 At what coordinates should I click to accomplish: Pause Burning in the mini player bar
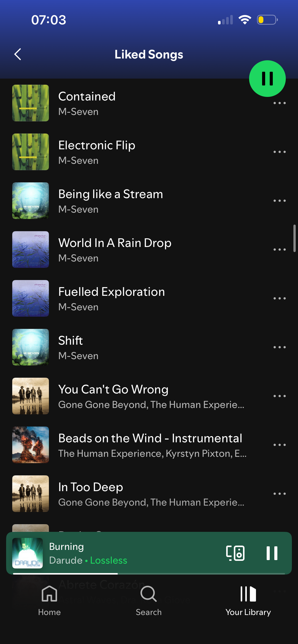pos(272,553)
